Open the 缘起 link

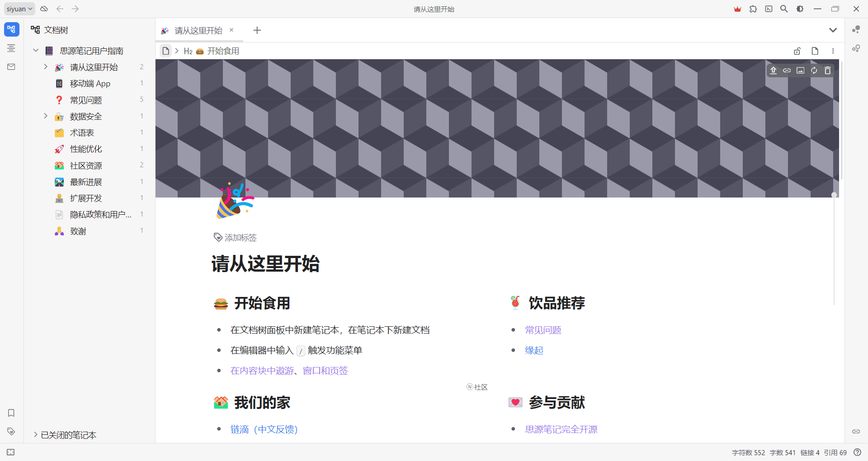[534, 350]
